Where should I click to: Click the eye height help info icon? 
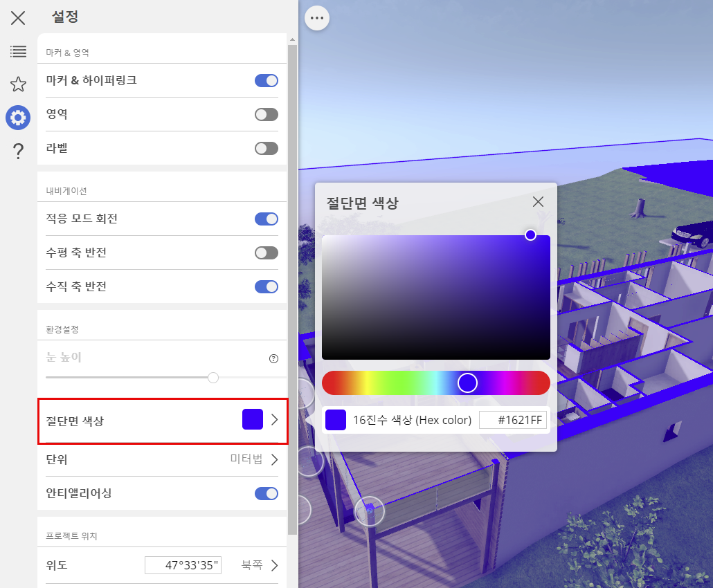tap(273, 358)
